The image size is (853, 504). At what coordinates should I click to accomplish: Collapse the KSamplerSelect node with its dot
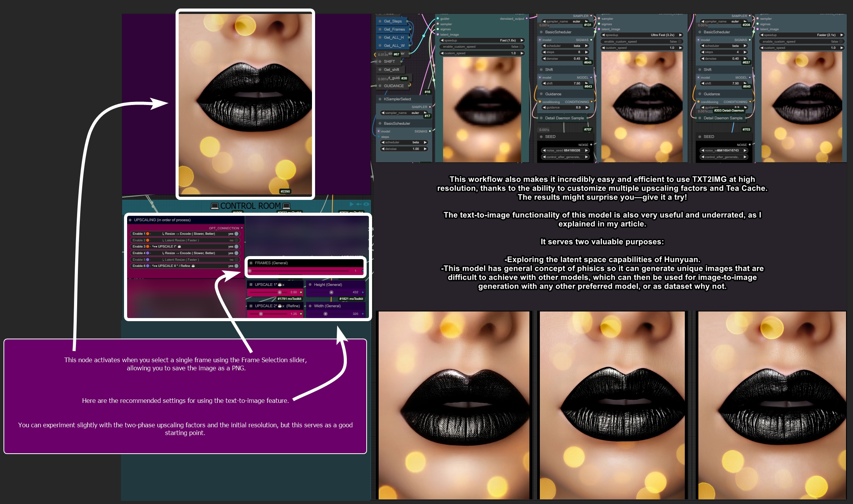[380, 99]
